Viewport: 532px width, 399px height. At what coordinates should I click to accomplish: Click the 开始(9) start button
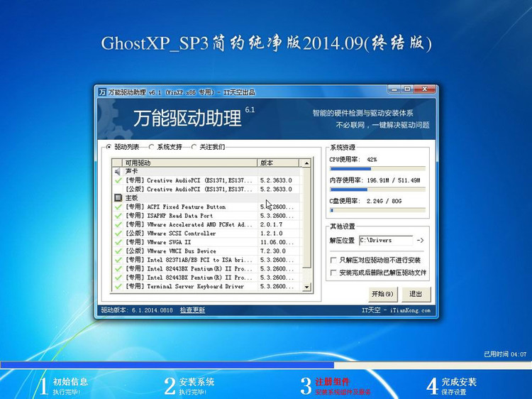tap(382, 294)
